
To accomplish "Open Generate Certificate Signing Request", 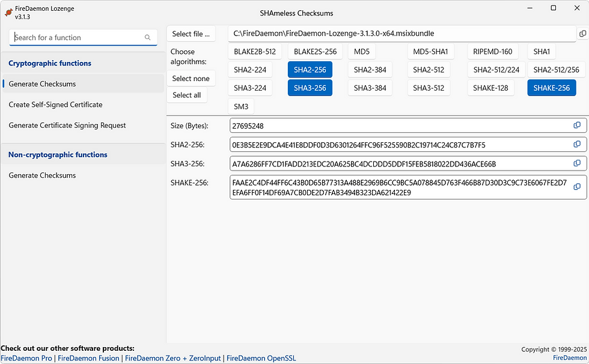I will coord(67,125).
